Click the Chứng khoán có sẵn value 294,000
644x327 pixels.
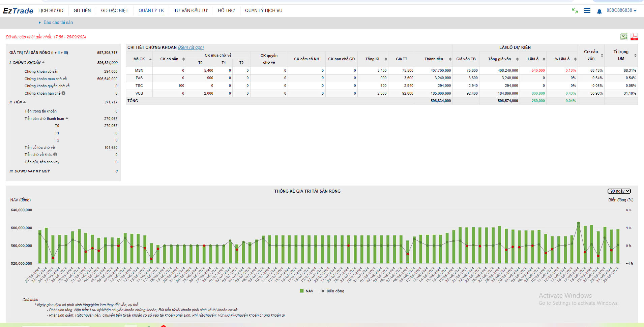111,71
